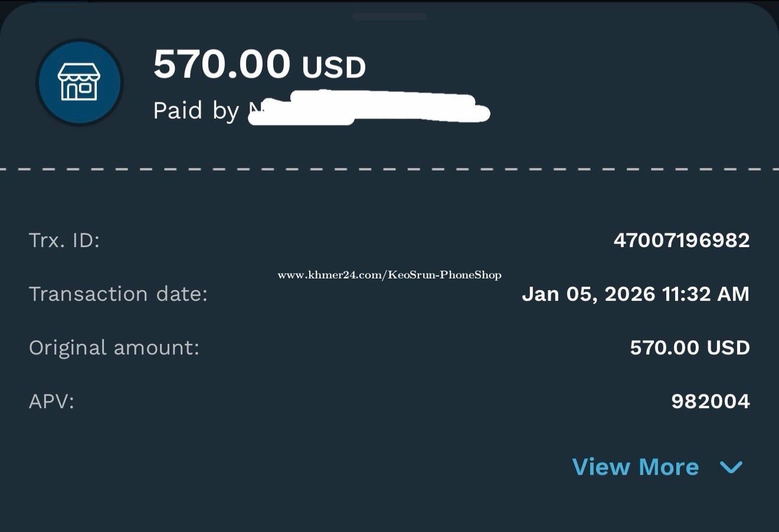Tap the drag handle at sheet top
The image size is (779, 532).
coord(389,17)
